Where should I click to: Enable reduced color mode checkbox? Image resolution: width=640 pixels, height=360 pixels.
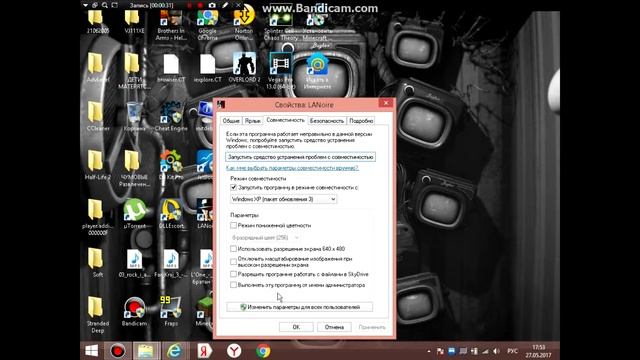pos(233,225)
